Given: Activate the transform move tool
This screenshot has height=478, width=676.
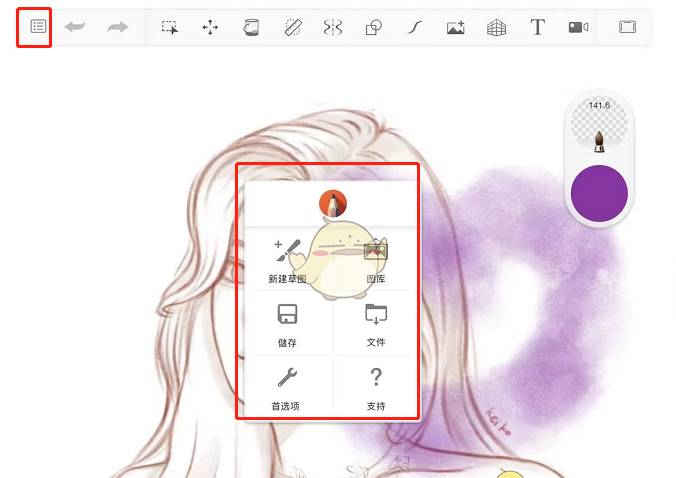Looking at the screenshot, I should click(210, 27).
